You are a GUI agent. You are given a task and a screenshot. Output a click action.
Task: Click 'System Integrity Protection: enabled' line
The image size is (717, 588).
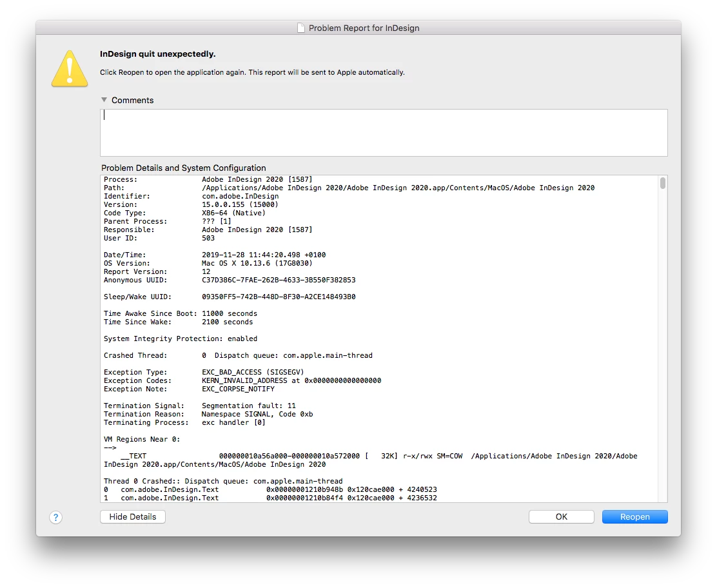coord(180,338)
